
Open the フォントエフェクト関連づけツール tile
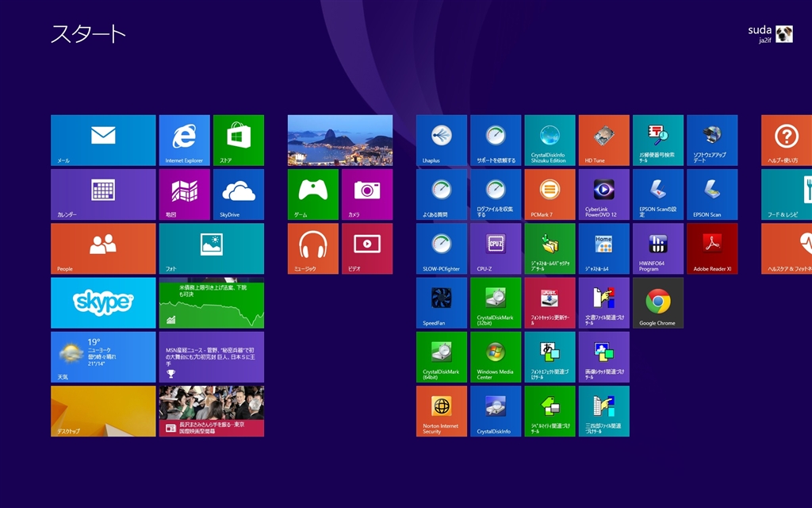tap(550, 357)
